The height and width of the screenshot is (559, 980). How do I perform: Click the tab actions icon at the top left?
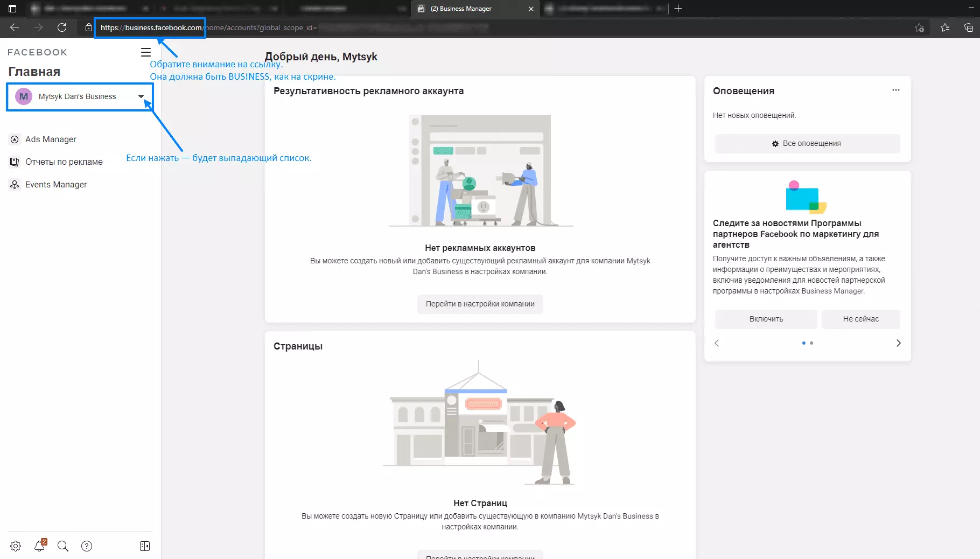[x=12, y=9]
